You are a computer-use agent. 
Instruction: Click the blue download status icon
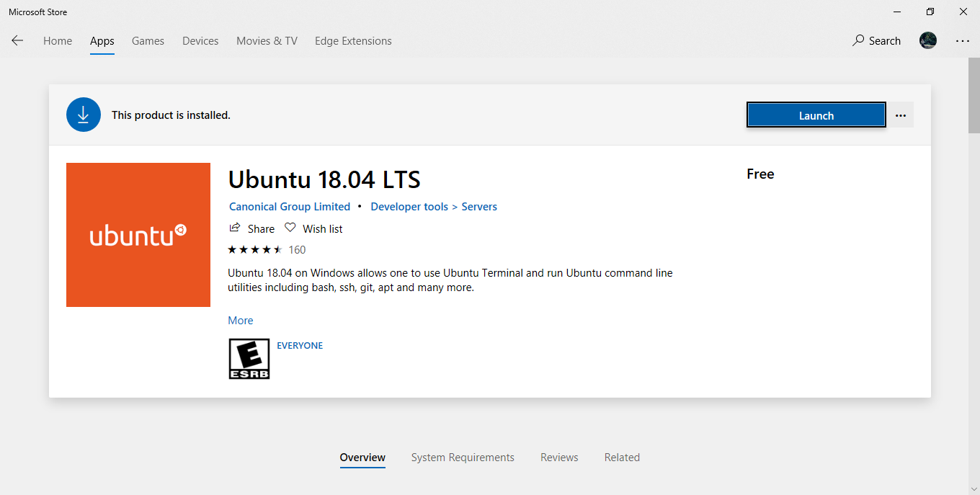pyautogui.click(x=84, y=115)
